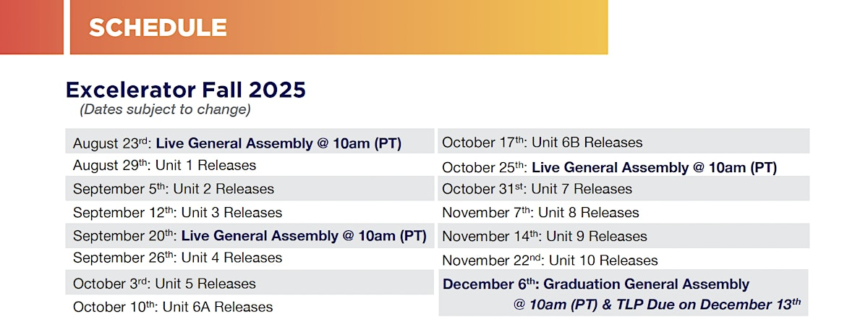Viewport: 868px width, 317px height.
Task: Select the November 14th Unit 9 Releases row
Action: click(x=624, y=236)
